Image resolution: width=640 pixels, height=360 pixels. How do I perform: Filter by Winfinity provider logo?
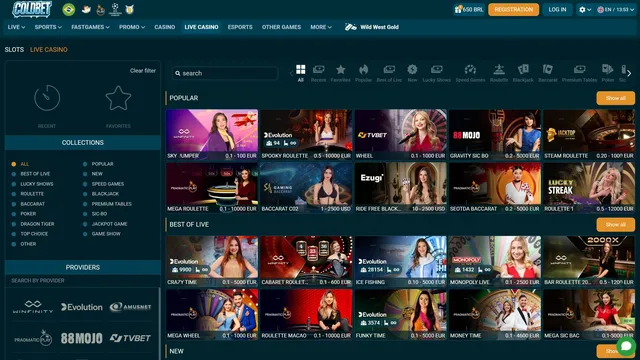33,307
